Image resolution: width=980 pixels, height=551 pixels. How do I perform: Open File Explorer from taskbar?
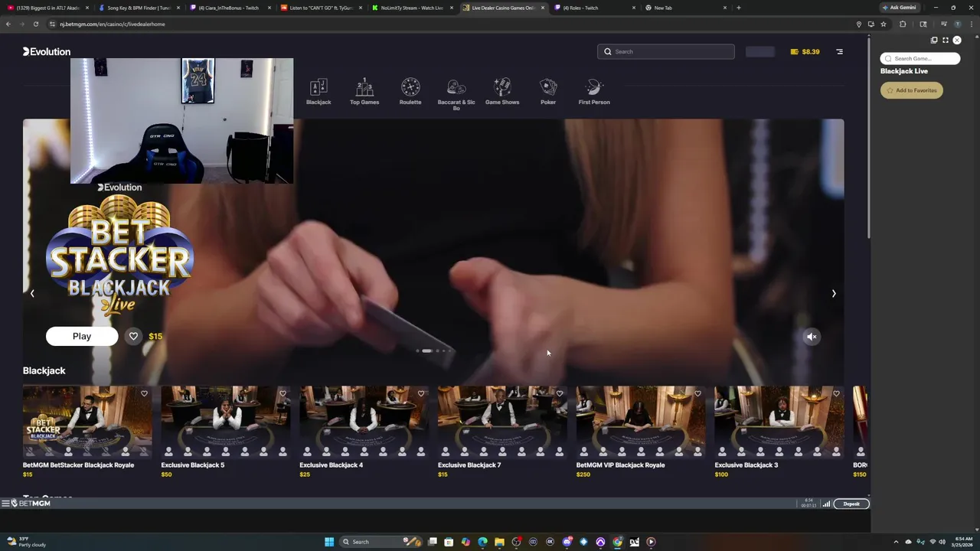[x=499, y=542]
